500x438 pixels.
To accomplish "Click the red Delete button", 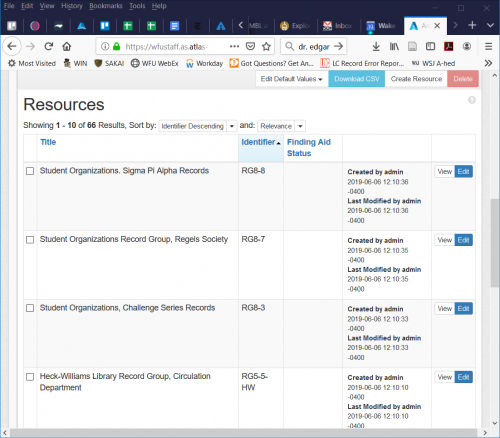I will point(463,79).
